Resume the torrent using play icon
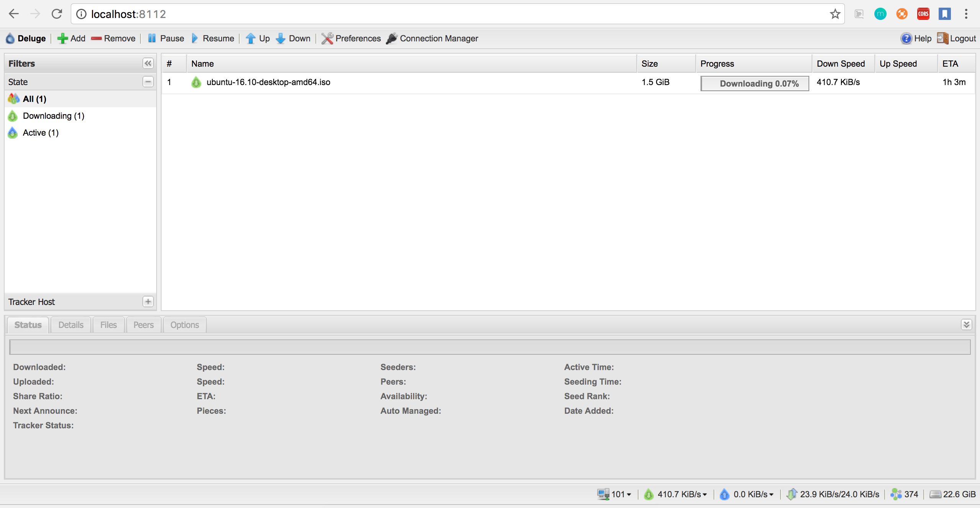Viewport: 980px width, 508px height. [195, 39]
